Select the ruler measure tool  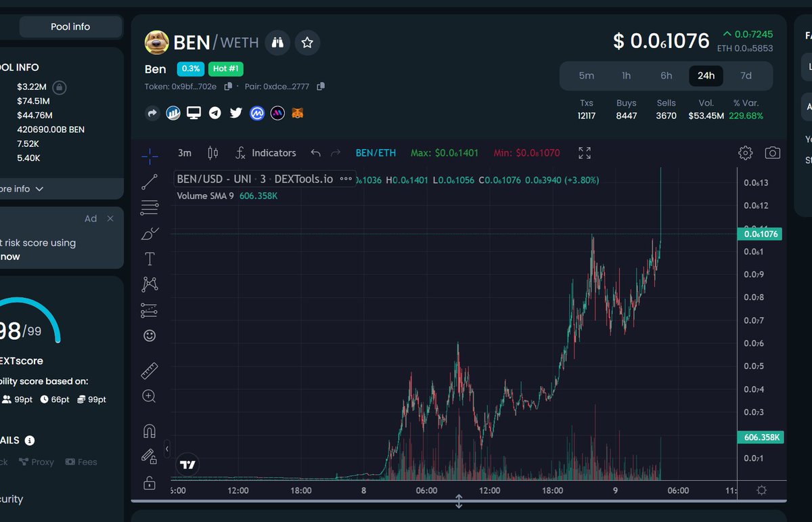point(150,370)
